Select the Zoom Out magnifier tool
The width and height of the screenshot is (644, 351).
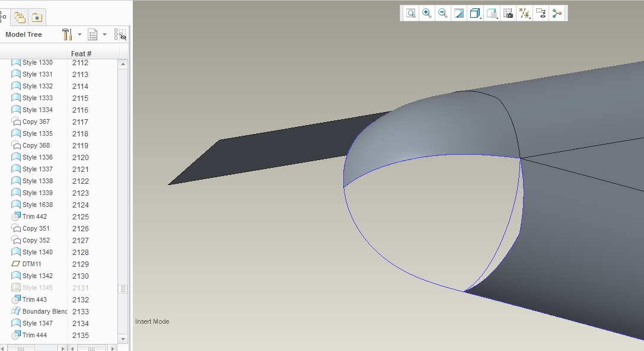point(443,14)
